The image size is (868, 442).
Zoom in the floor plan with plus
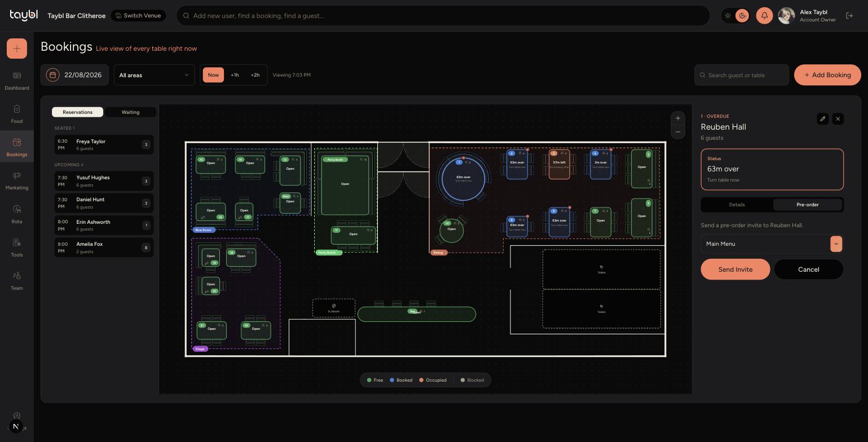pyautogui.click(x=678, y=118)
